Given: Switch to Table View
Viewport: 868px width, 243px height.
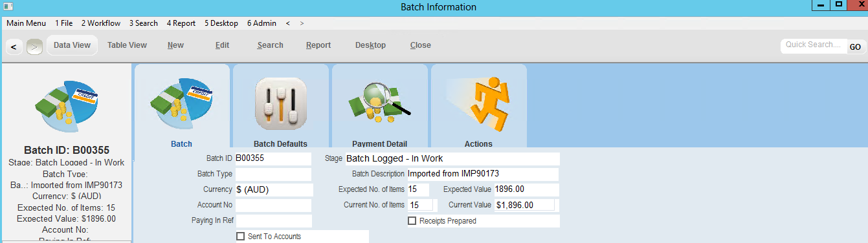Looking at the screenshot, I should (x=127, y=45).
